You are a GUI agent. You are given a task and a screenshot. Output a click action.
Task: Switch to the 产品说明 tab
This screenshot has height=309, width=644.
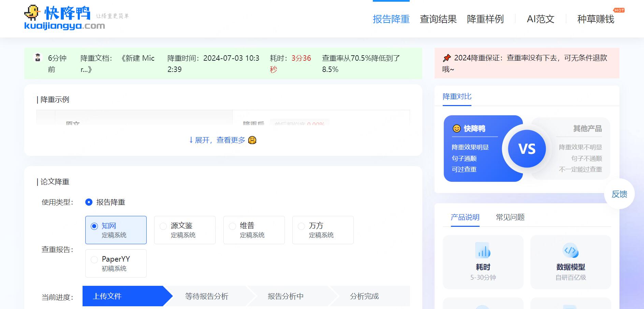(465, 217)
